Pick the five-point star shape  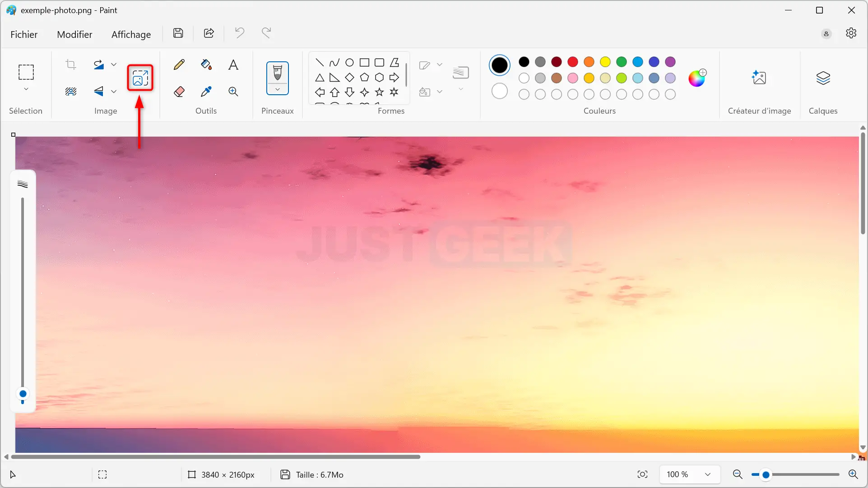point(379,92)
